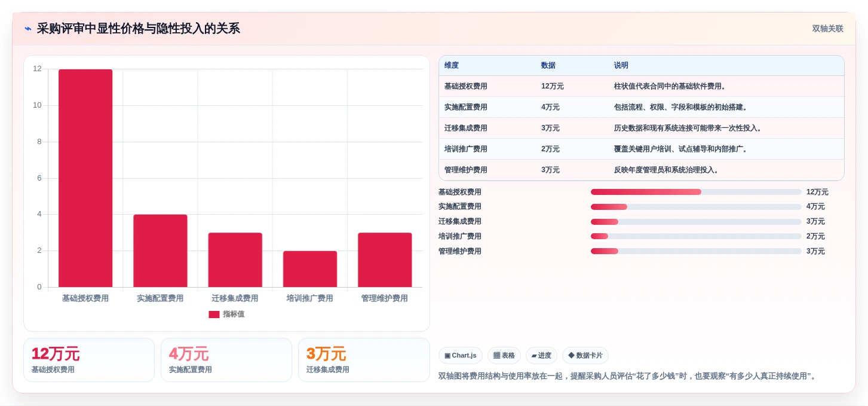Click the title 采购评审中显性价格与隐性投入的关系

[139, 29]
